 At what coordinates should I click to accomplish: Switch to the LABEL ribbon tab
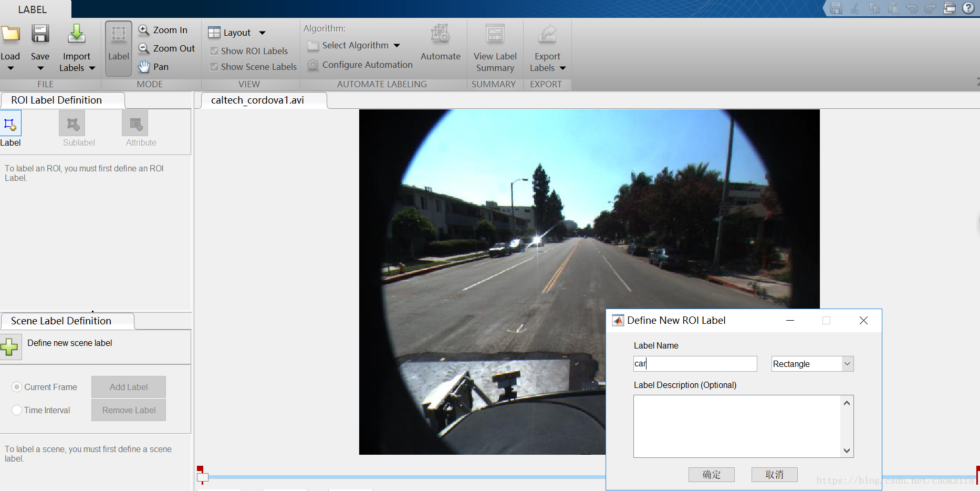[33, 9]
